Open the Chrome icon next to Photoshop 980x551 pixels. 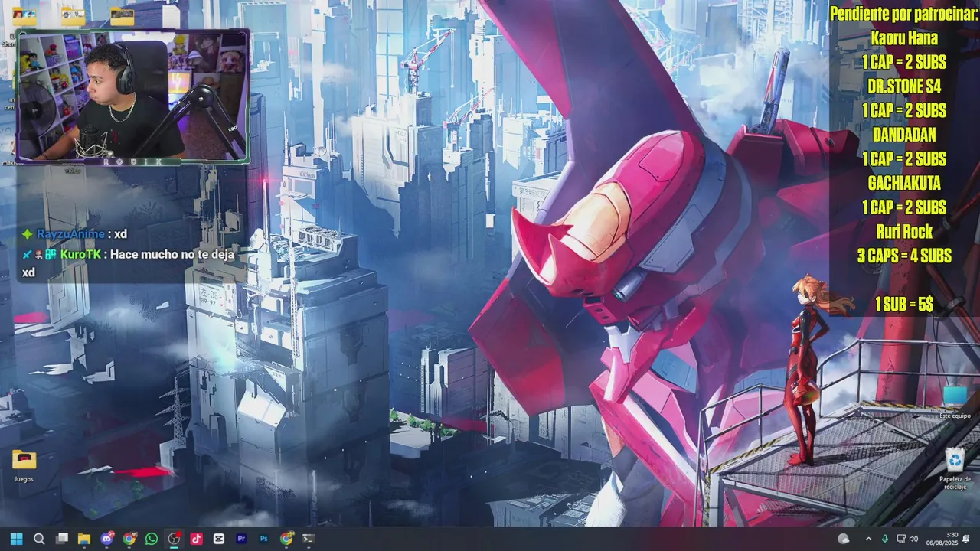[286, 539]
